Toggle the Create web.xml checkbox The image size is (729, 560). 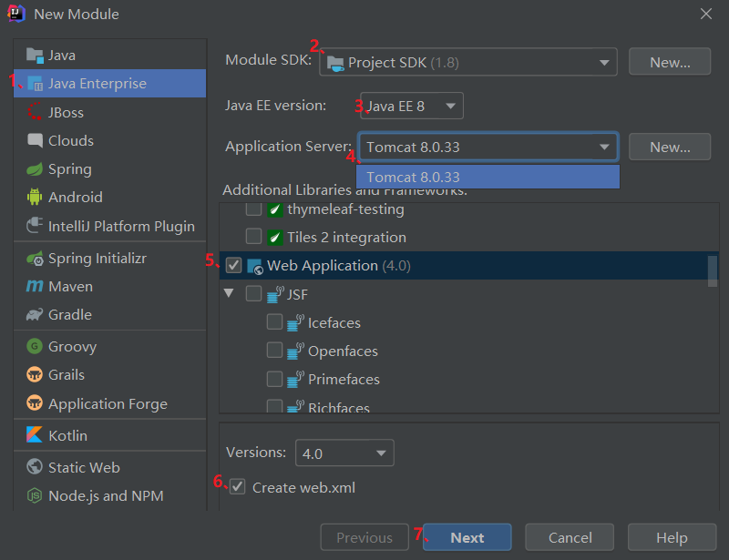pyautogui.click(x=237, y=487)
